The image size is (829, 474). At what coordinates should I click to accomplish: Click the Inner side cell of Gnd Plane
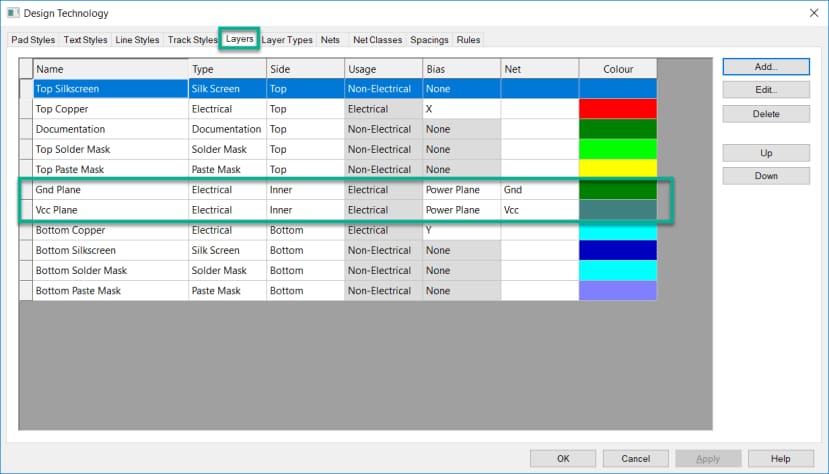[x=306, y=190]
